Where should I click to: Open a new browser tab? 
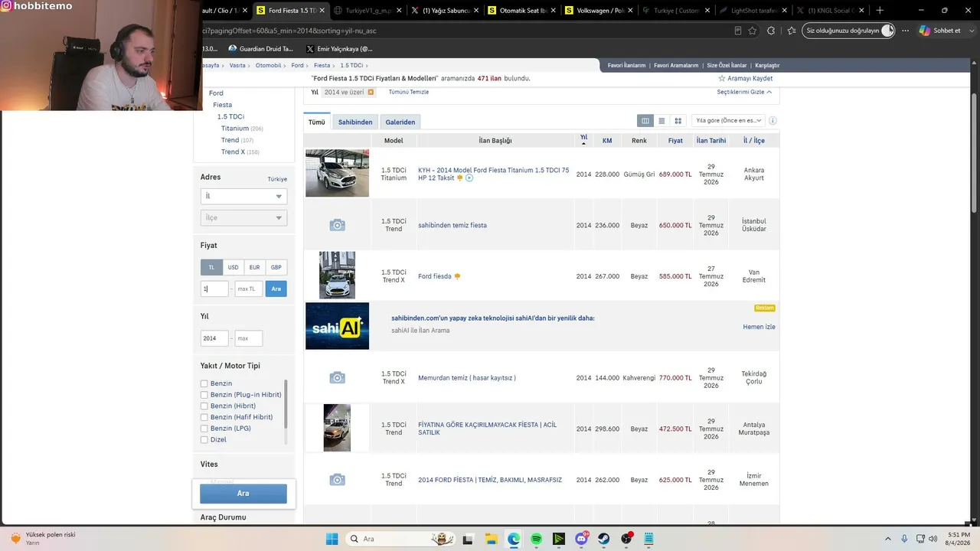(x=880, y=11)
